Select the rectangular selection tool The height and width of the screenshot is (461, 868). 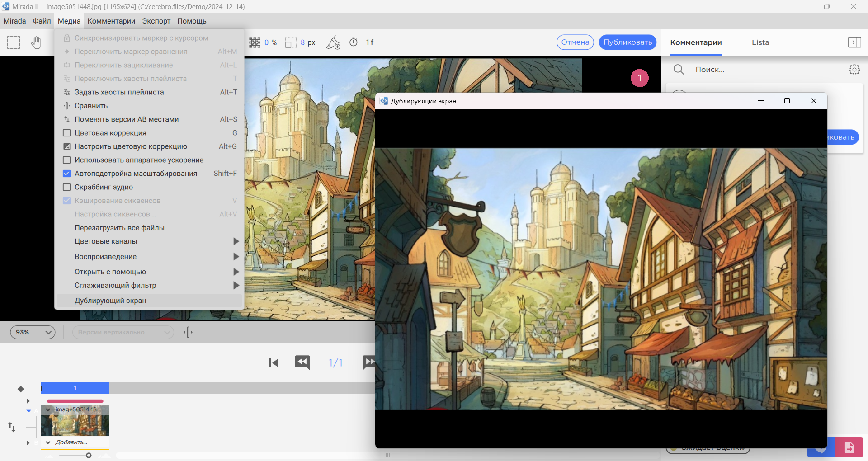(x=14, y=42)
